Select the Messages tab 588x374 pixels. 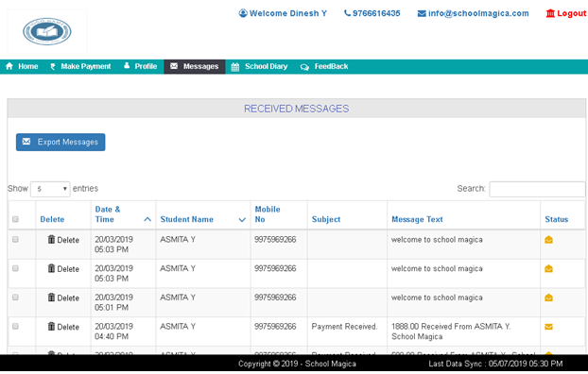click(x=195, y=66)
